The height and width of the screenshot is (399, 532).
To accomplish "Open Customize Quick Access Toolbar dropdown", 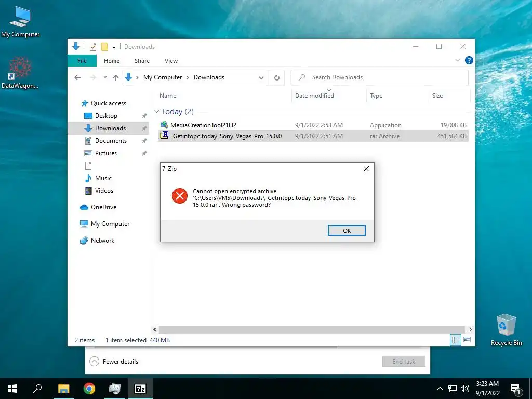I will click(114, 47).
